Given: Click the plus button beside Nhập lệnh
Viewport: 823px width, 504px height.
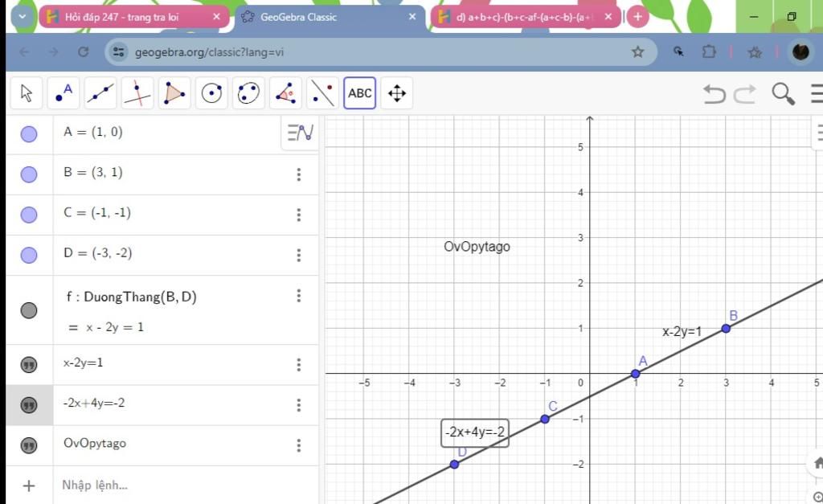Looking at the screenshot, I should [29, 486].
